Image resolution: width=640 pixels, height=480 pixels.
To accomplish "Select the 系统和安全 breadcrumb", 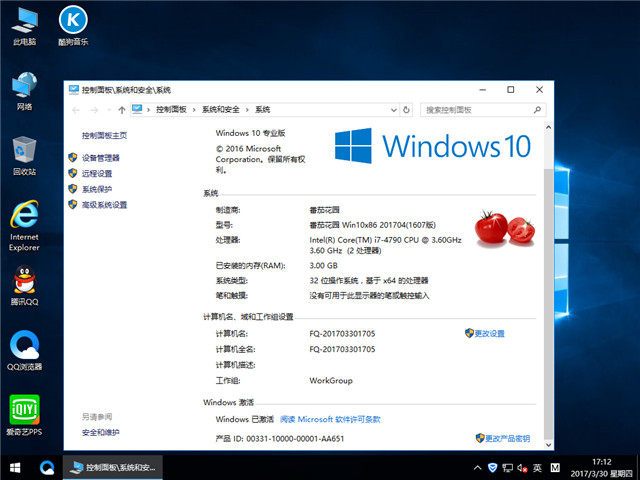I will pos(221,110).
